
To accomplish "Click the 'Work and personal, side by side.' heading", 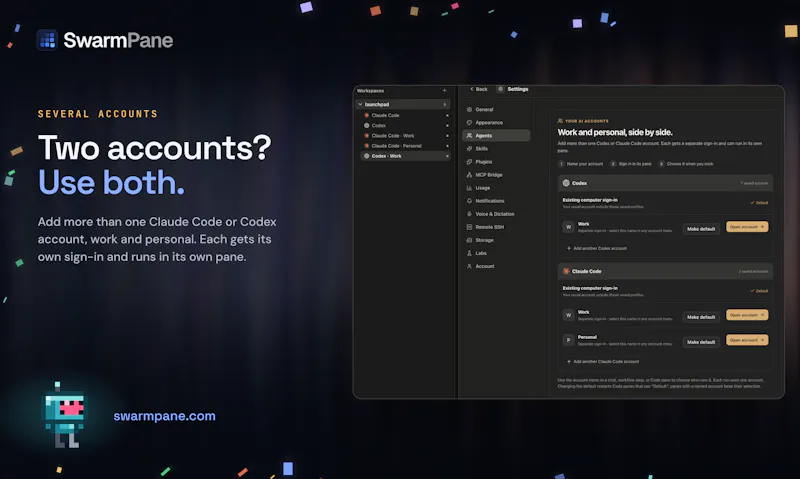I will tap(615, 132).
